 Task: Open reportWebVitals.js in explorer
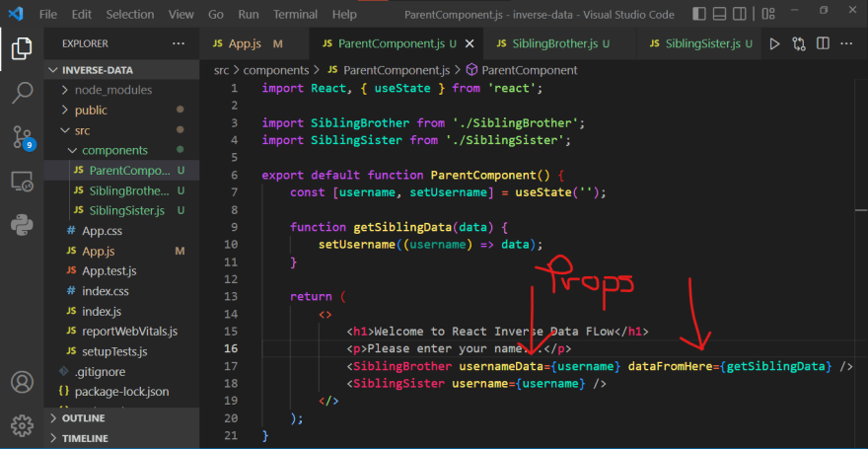coord(121,331)
